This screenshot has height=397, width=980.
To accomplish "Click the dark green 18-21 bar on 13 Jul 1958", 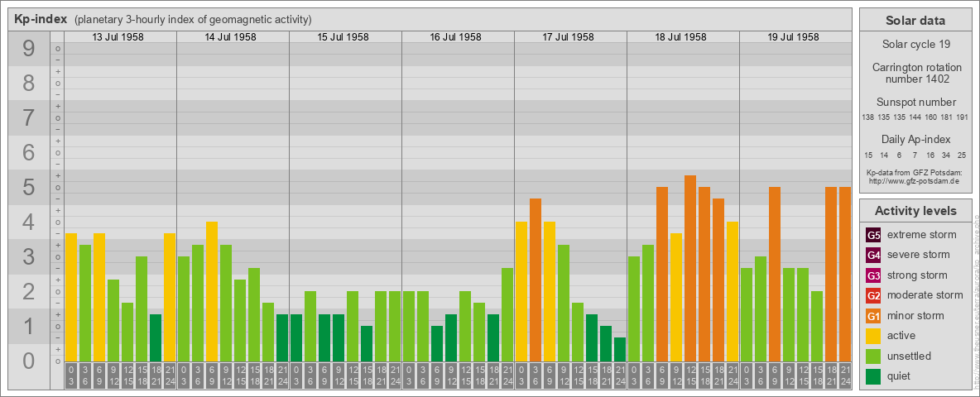I will coord(156,337).
